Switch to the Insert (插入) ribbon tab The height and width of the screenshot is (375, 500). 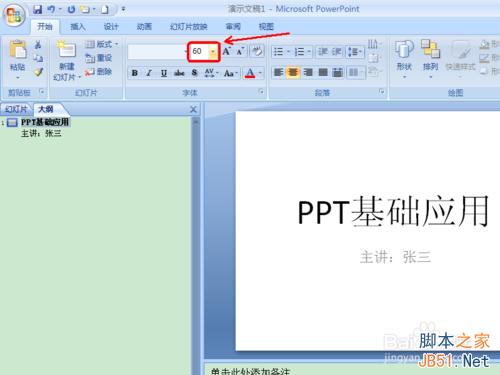tap(78, 27)
